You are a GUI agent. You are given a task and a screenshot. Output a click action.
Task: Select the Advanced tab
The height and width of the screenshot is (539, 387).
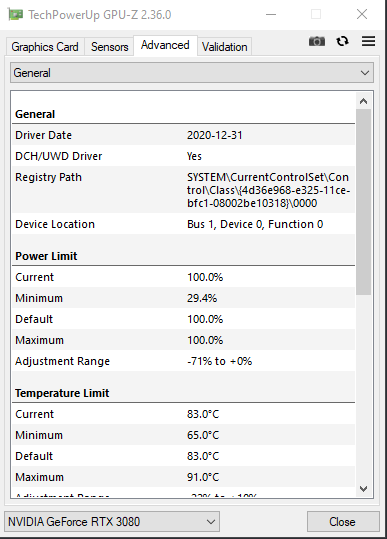click(x=165, y=45)
